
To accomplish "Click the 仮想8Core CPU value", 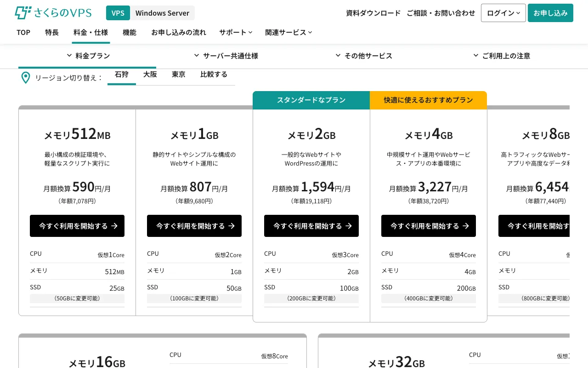I will [x=275, y=356].
